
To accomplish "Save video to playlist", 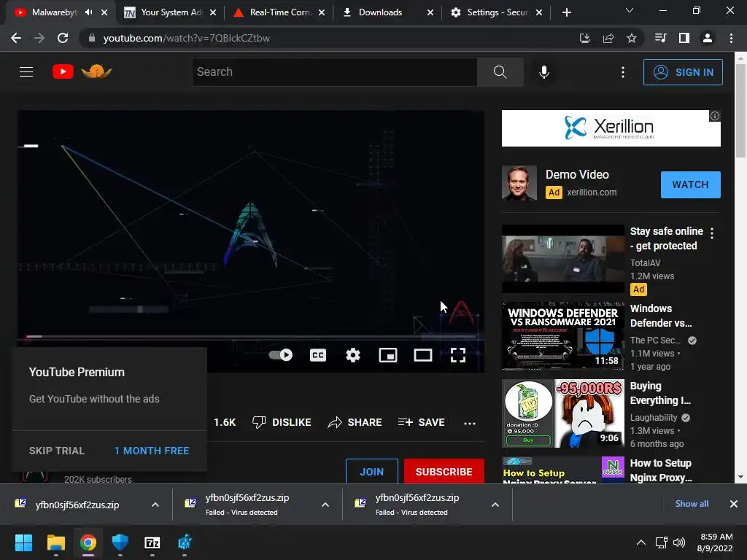I will tap(422, 422).
